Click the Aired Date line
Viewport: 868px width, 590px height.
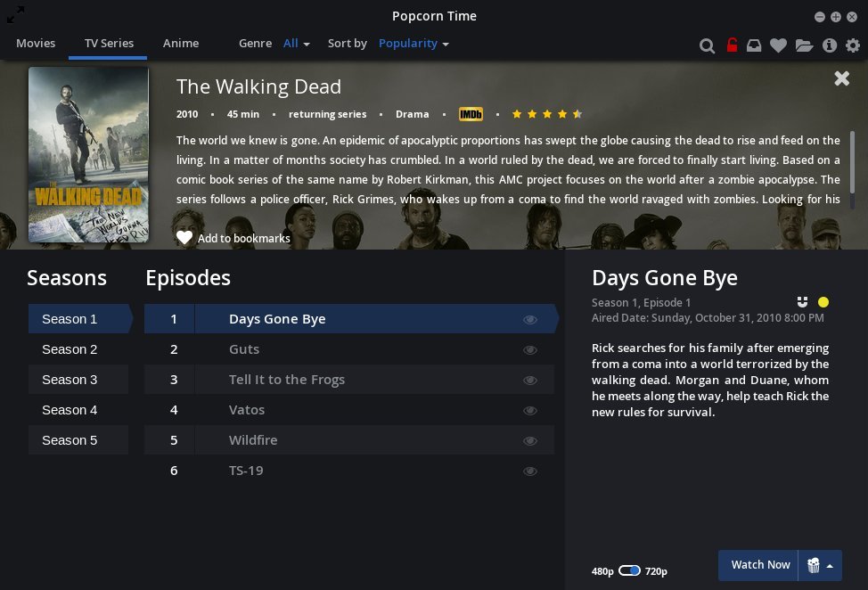click(708, 317)
